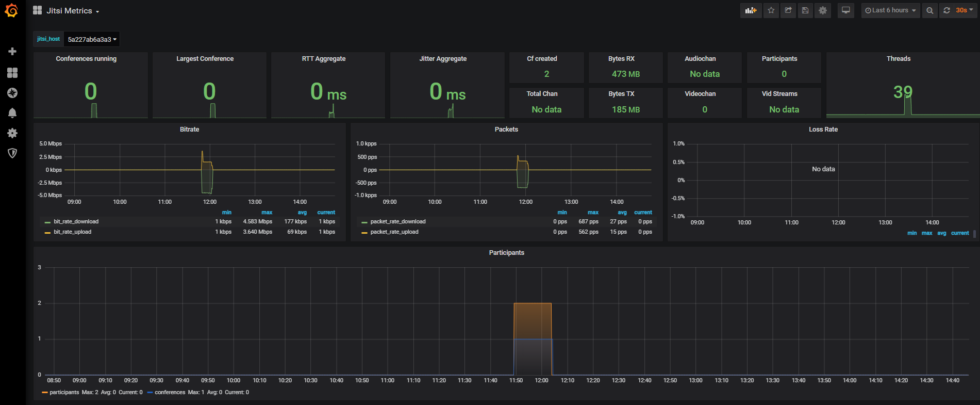Image resolution: width=980 pixels, height=405 pixels.
Task: Open the Videochan panel title
Action: tap(700, 94)
